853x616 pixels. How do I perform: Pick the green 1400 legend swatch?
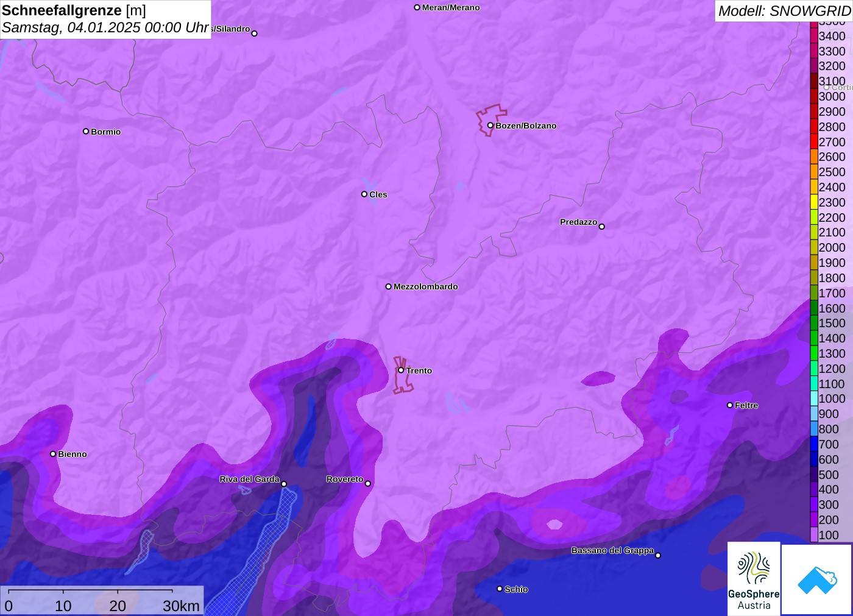click(814, 338)
